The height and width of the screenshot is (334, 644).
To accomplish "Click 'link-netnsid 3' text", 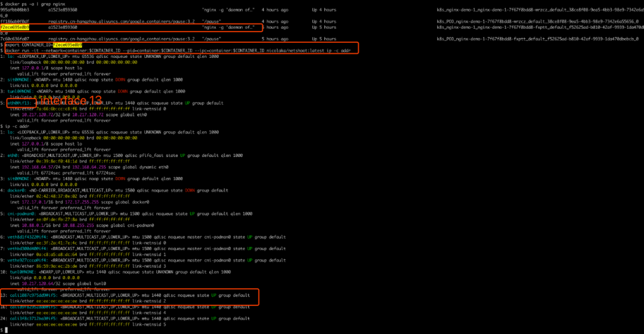I will click(149, 266).
